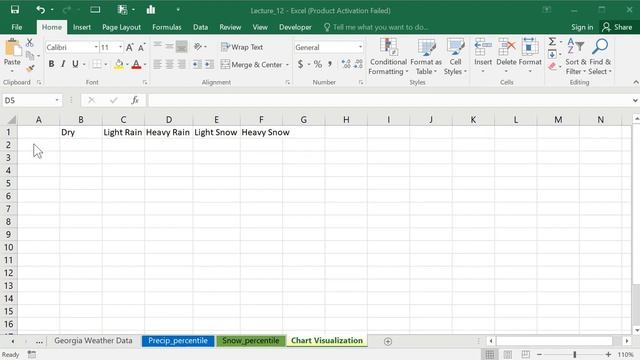Open Conditional Formatting dropdown

(388, 57)
